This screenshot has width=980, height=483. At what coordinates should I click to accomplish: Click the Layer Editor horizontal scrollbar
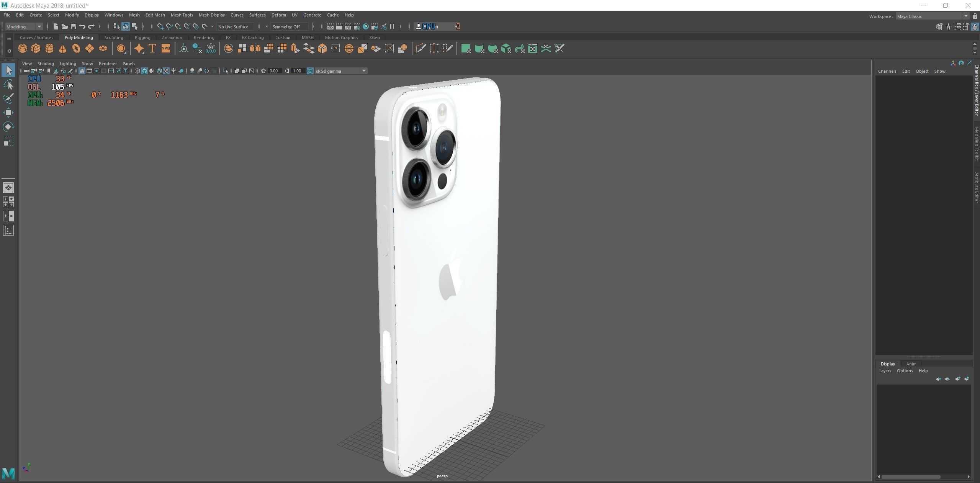click(911, 477)
